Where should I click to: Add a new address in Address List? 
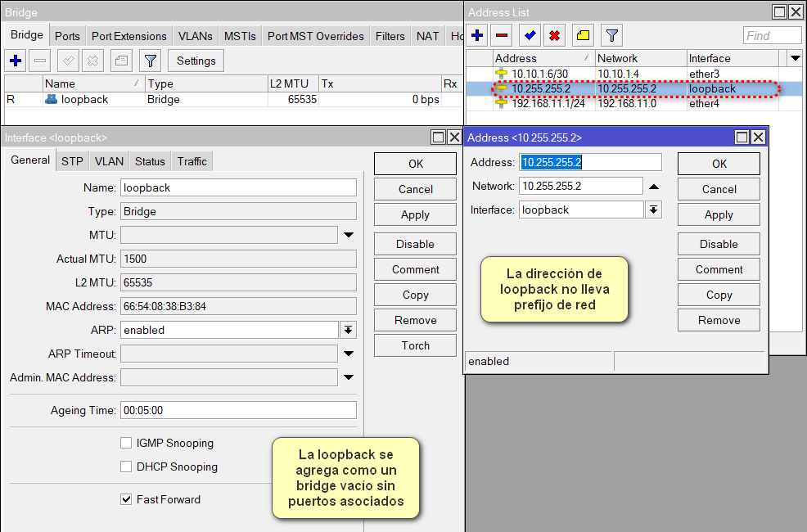pos(477,34)
